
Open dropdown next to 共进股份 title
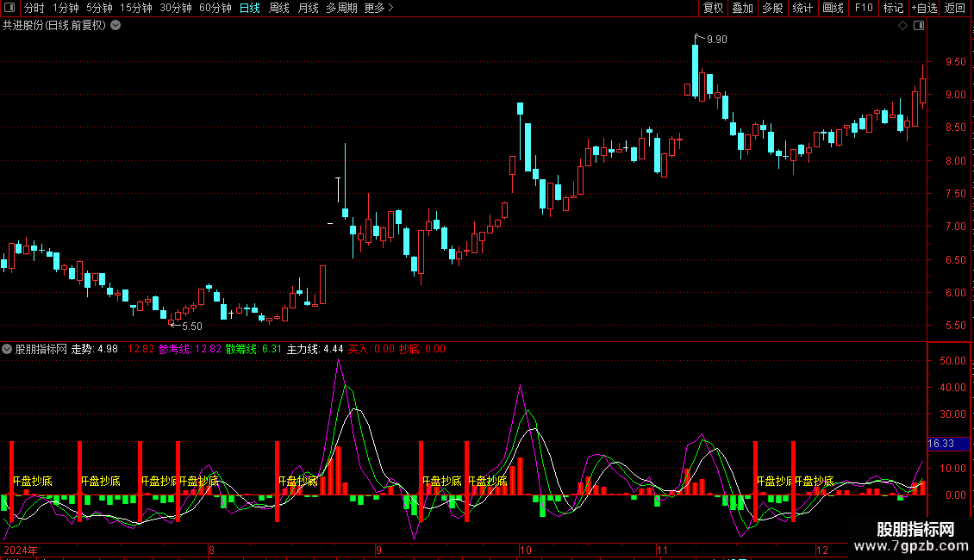(x=116, y=26)
